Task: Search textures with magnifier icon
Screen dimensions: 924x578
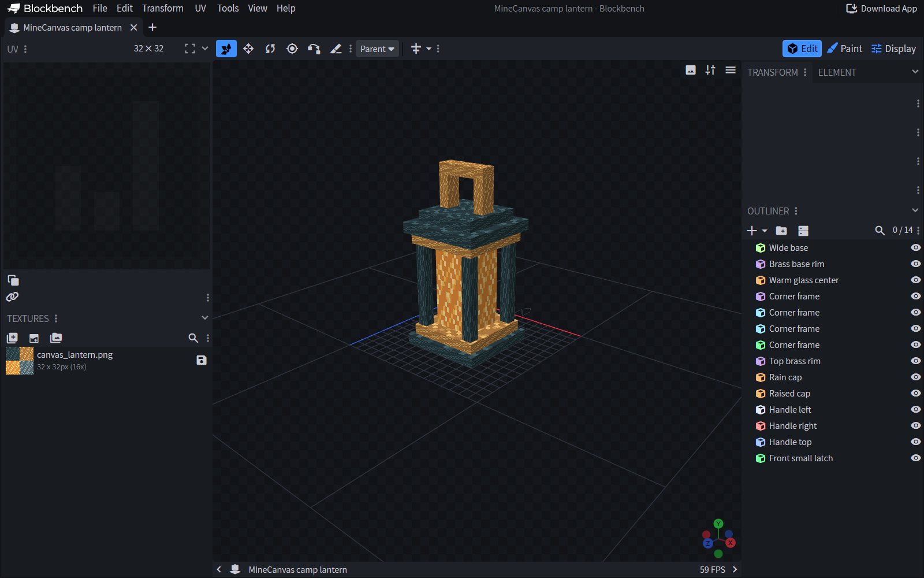Action: pyautogui.click(x=193, y=338)
